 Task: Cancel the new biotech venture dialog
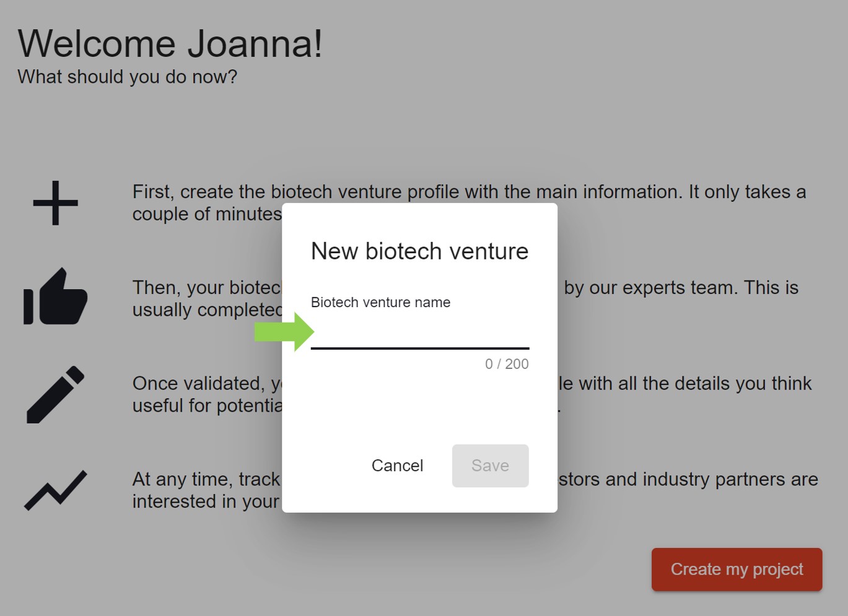click(397, 466)
